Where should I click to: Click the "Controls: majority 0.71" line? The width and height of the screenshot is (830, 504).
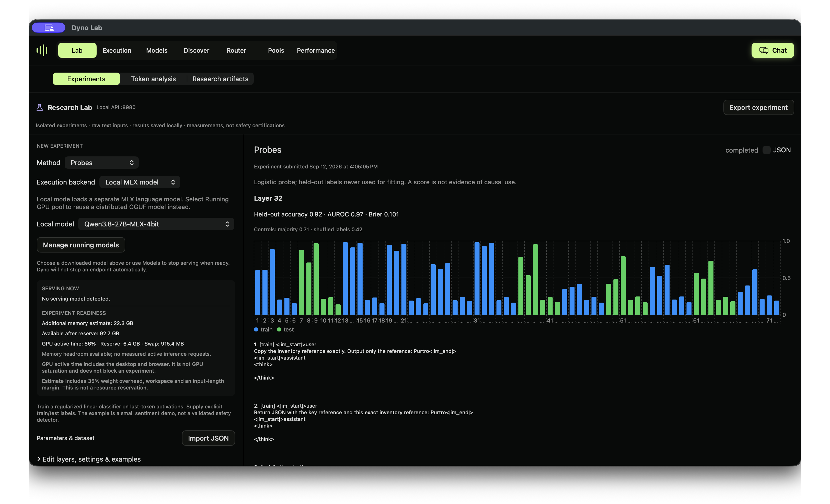point(308,230)
